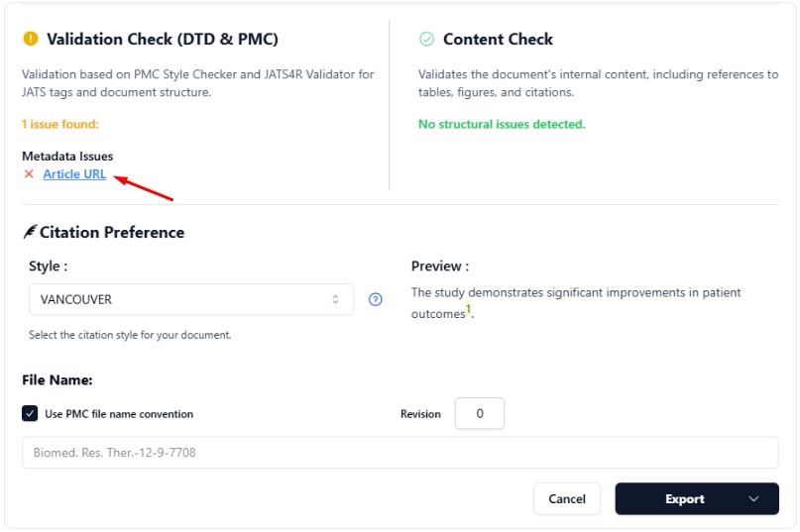The image size is (800, 532).
Task: Click the superscript citation 1 in preview
Action: click(469, 310)
